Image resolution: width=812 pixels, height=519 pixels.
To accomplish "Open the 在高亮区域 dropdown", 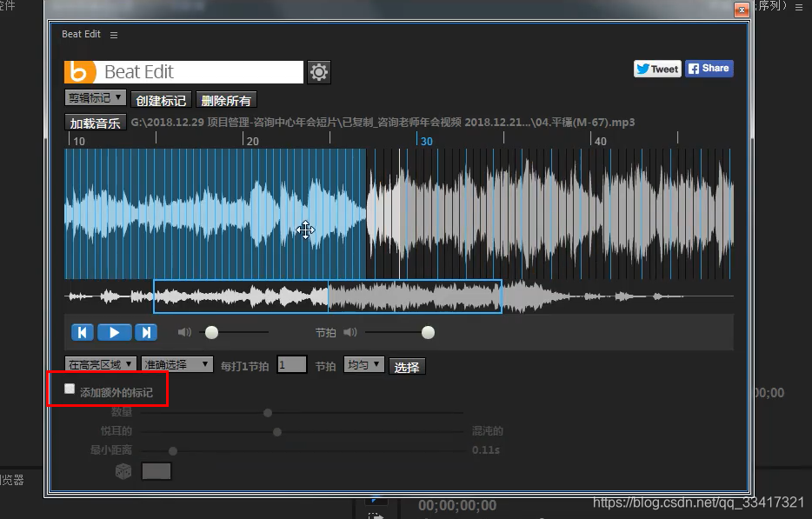I will [101, 364].
